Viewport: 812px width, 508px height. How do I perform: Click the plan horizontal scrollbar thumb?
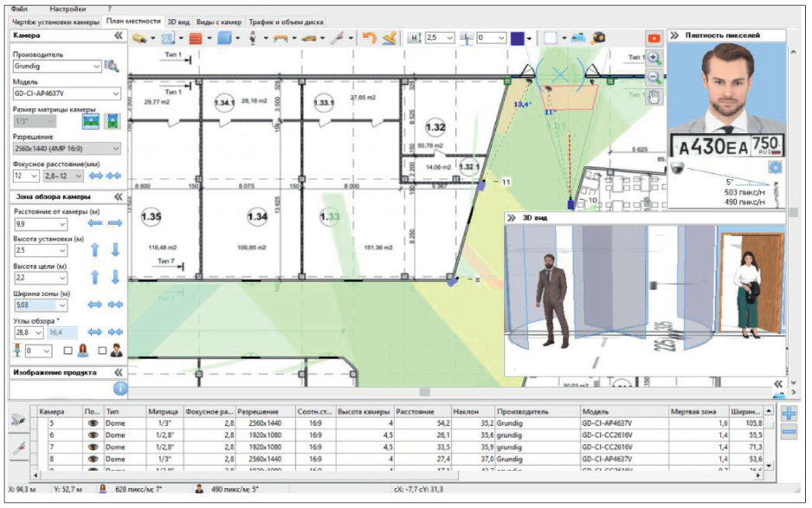tap(425, 393)
